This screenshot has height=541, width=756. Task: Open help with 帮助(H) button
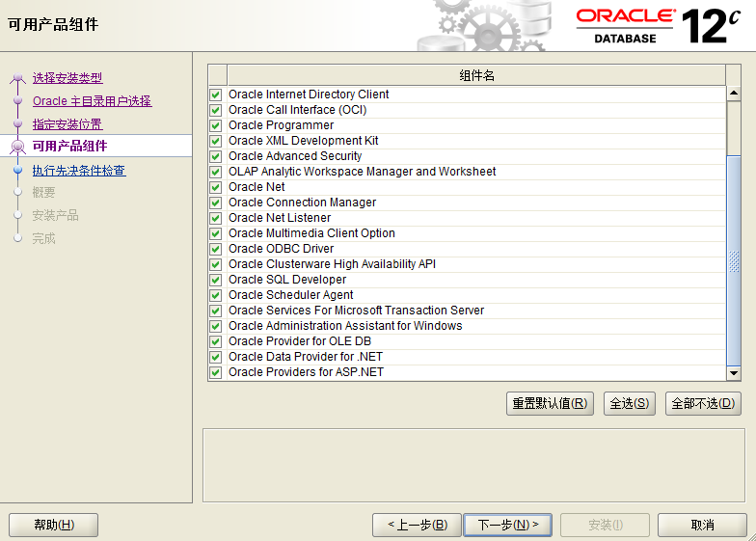point(54,525)
